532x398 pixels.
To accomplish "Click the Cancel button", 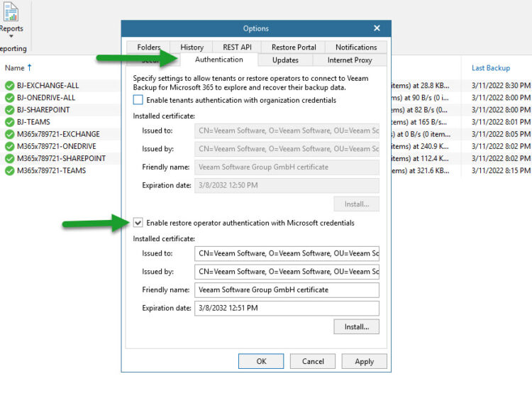I will coord(313,361).
